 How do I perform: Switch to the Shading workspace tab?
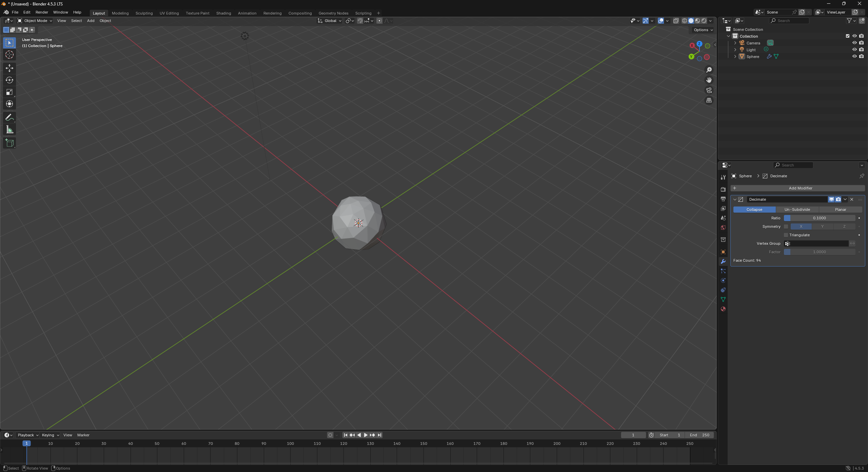(223, 13)
